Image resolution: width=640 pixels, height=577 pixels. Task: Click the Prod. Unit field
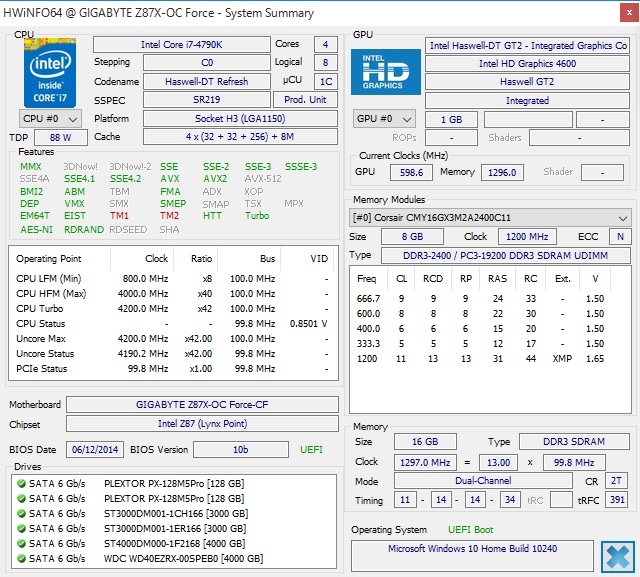(x=305, y=100)
